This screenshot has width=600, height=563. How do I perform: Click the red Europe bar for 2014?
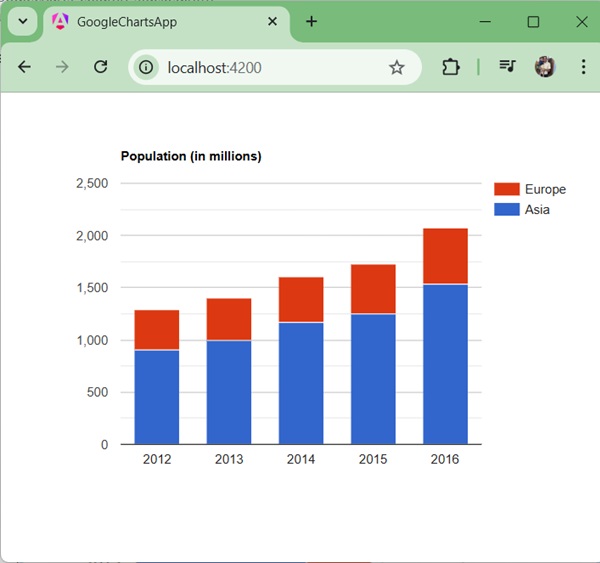coord(301,299)
